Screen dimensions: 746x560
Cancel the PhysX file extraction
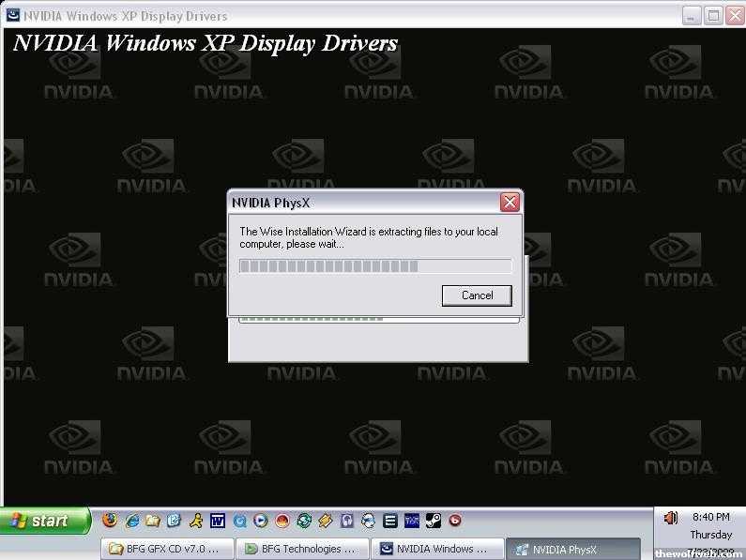coord(477,295)
